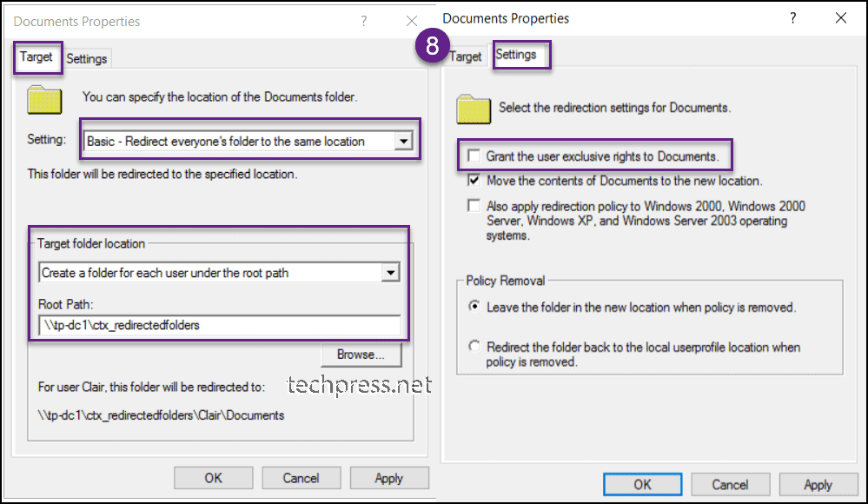Click Apply in the right dialog
868x504 pixels.
(x=818, y=485)
